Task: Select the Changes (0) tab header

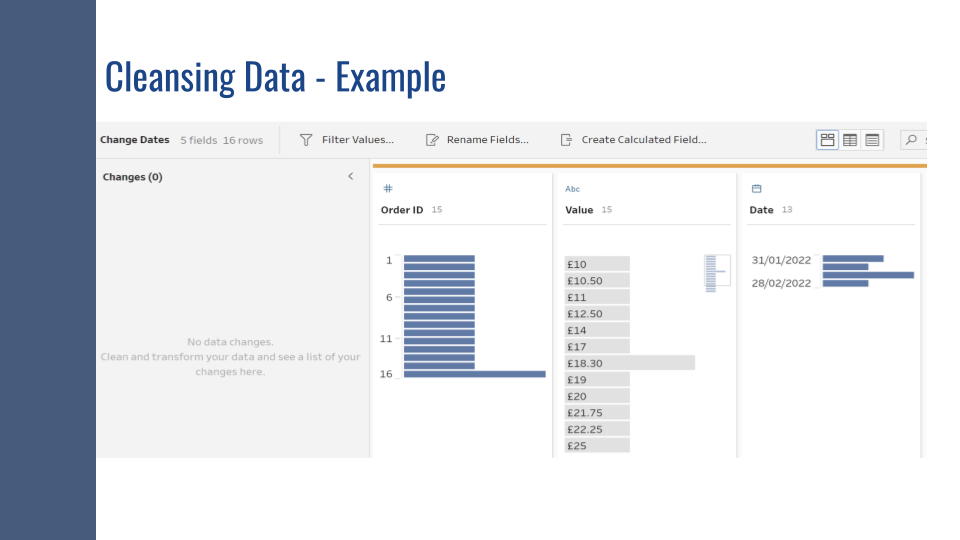Action: click(132, 177)
